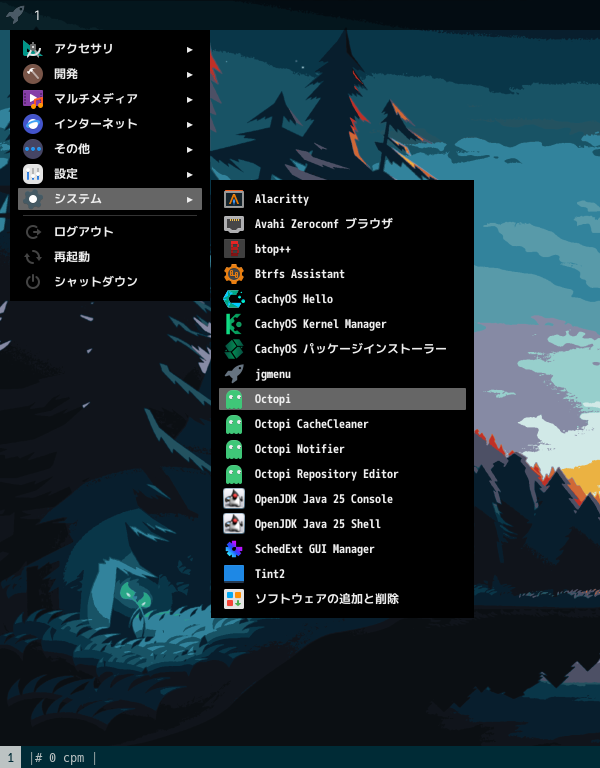Screen dimensions: 600x768
Task: Click workspace number 1 in top panel
Action: click(37, 15)
